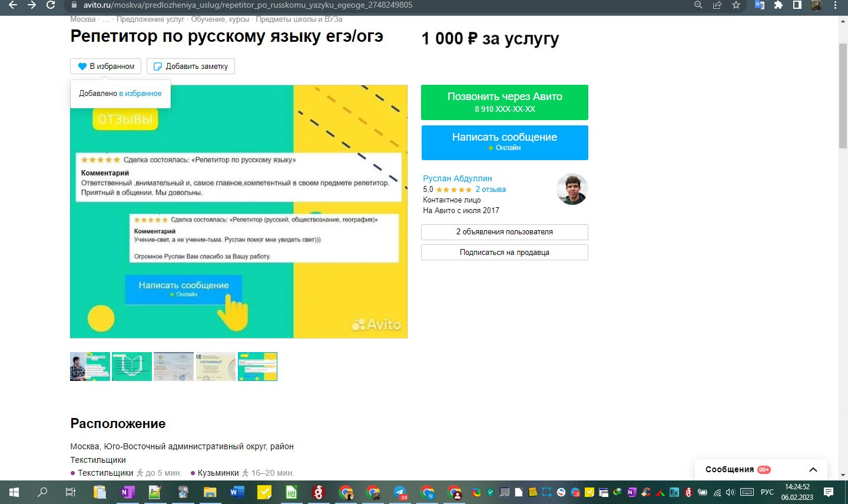Image resolution: width=848 pixels, height=504 pixels.
Task: Subscribe via 'Подписаться на продавца'
Action: coord(505,252)
